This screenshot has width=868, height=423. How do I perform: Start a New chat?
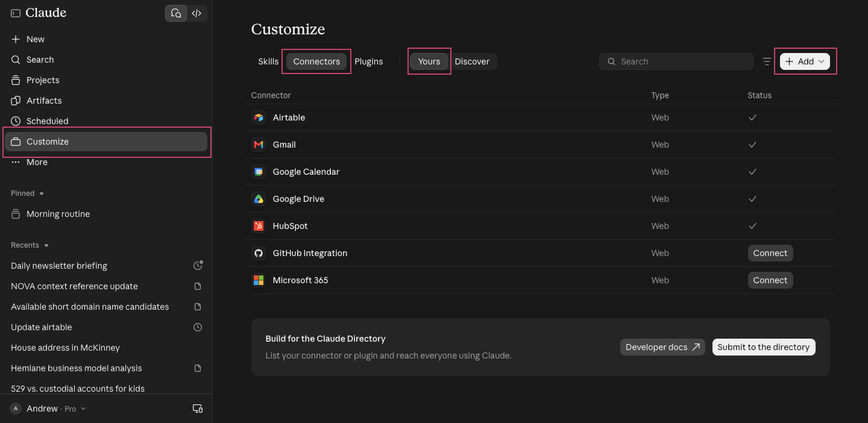coord(106,39)
